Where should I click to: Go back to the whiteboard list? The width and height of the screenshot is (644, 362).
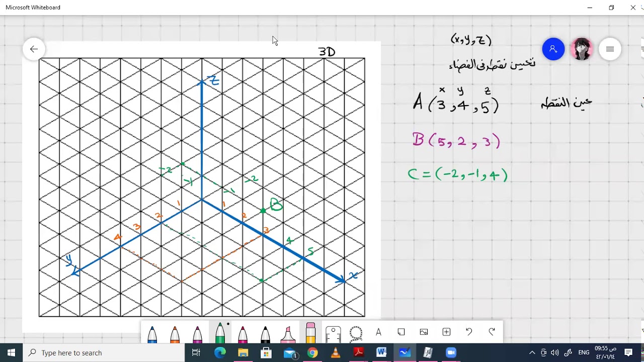pyautogui.click(x=34, y=49)
